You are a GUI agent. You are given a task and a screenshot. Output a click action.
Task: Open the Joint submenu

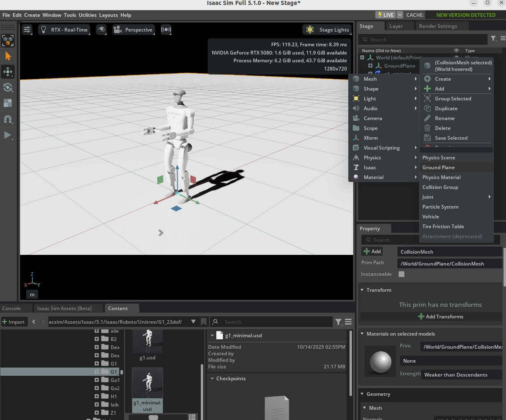pos(456,197)
